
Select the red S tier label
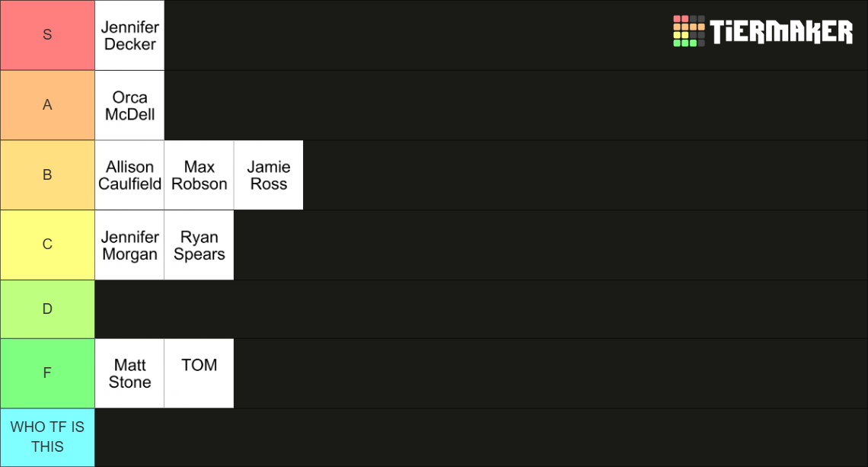pos(47,35)
